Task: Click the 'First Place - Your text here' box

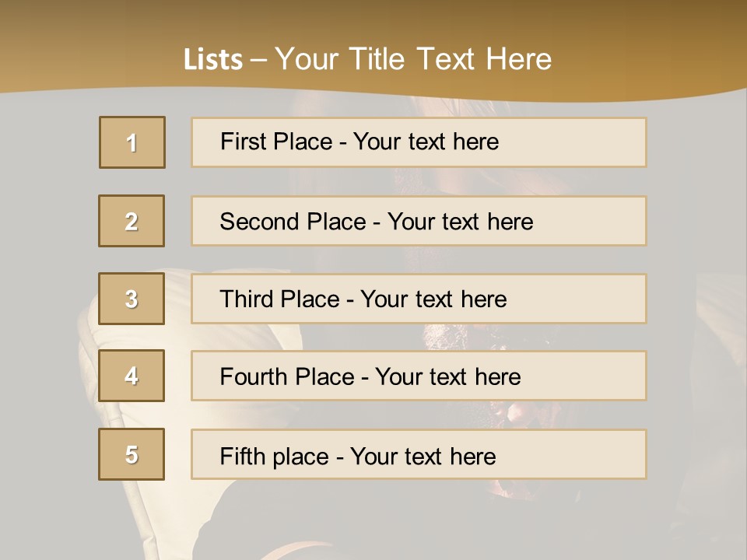Action: pyautogui.click(x=419, y=142)
